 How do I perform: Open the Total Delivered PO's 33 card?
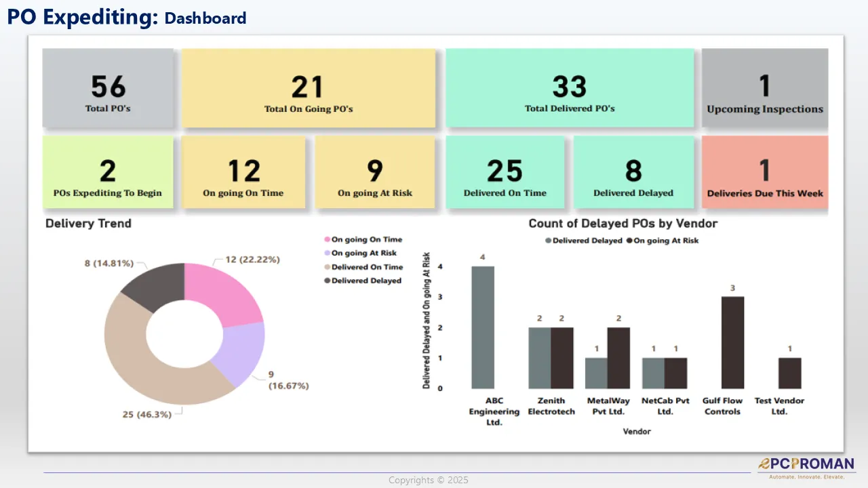click(x=570, y=88)
